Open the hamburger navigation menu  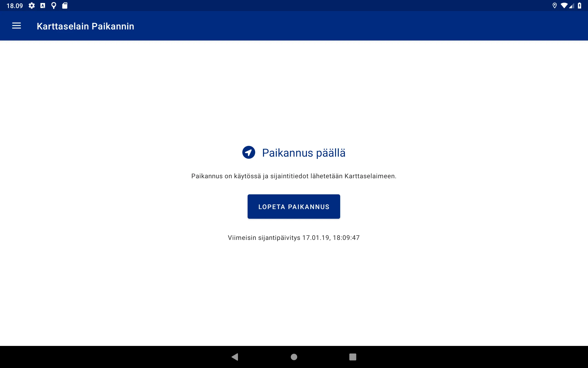click(17, 26)
